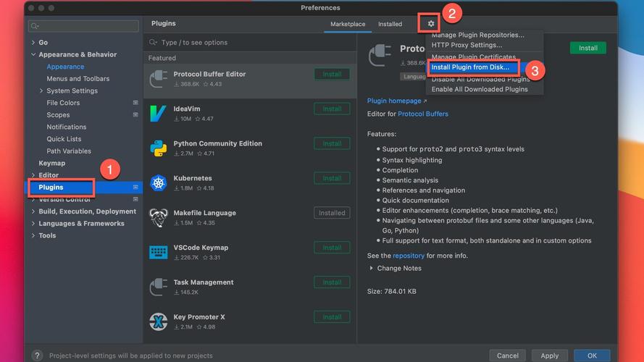Viewport: 644px width, 362px height.
Task: Click the Python Community Edition plugin icon
Action: coord(158,148)
